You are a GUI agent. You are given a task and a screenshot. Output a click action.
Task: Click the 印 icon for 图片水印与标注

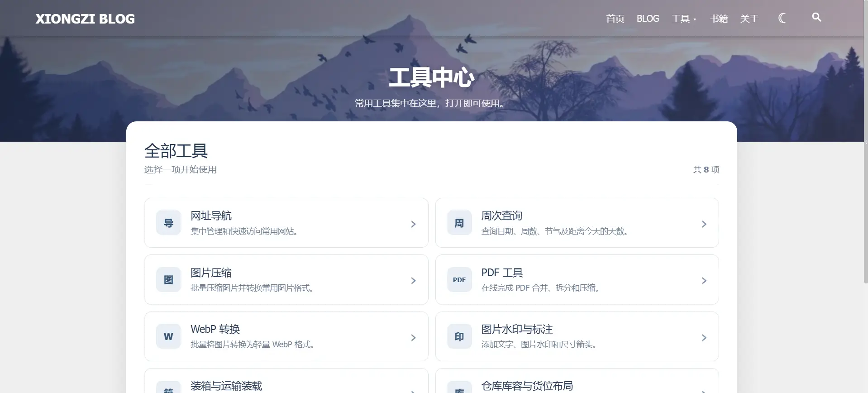click(x=459, y=336)
